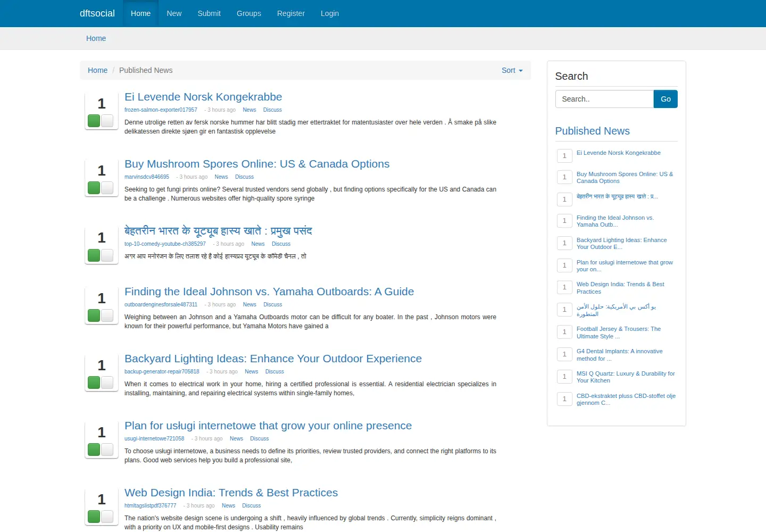The image size is (766, 532).
Task: Open the Ei Levende Norsk Kongekrabbe headline
Action: (x=203, y=97)
